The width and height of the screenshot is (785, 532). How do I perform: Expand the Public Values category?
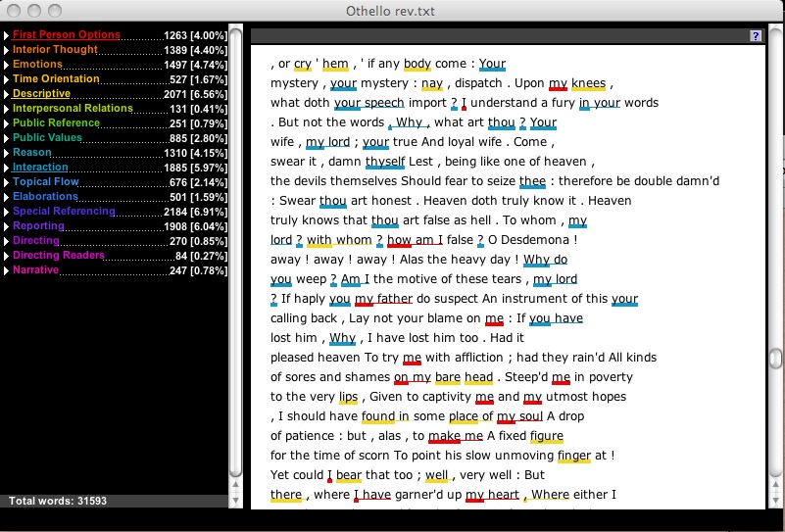(6, 138)
